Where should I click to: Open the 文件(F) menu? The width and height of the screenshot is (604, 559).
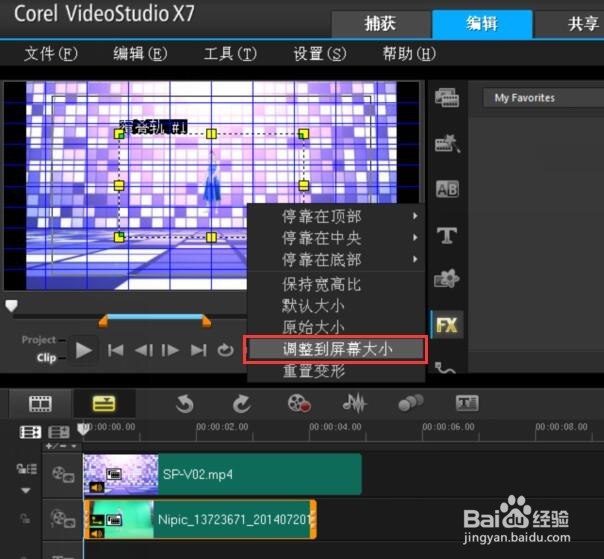[x=51, y=54]
